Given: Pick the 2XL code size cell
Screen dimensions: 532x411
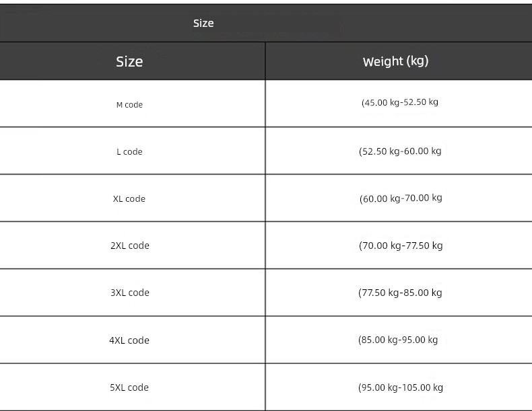Looking at the screenshot, I should 129,246.
